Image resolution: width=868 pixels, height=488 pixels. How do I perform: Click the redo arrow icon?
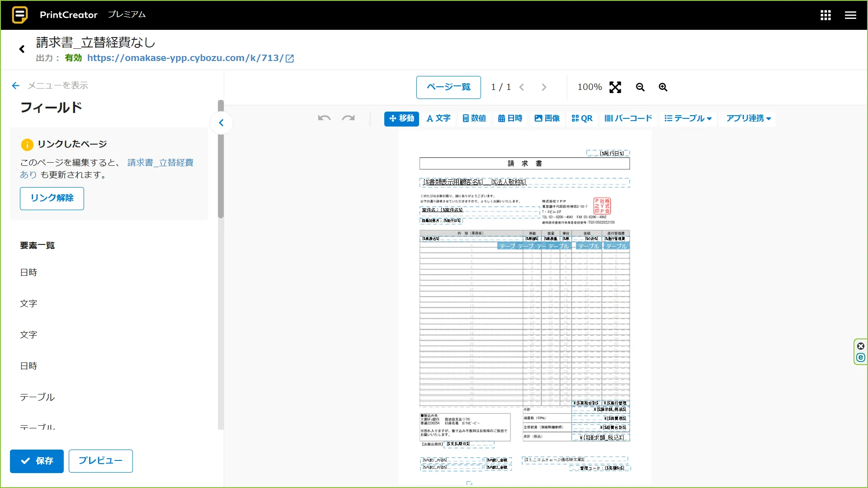(348, 118)
